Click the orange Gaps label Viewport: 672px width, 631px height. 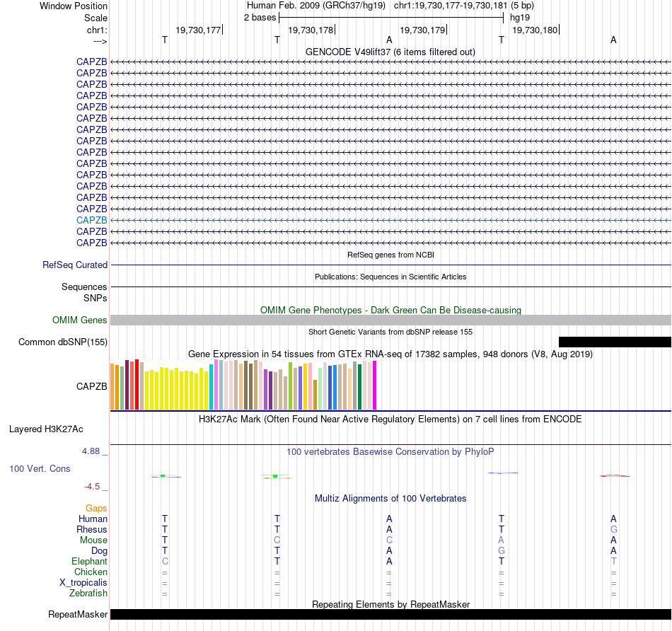96,509
